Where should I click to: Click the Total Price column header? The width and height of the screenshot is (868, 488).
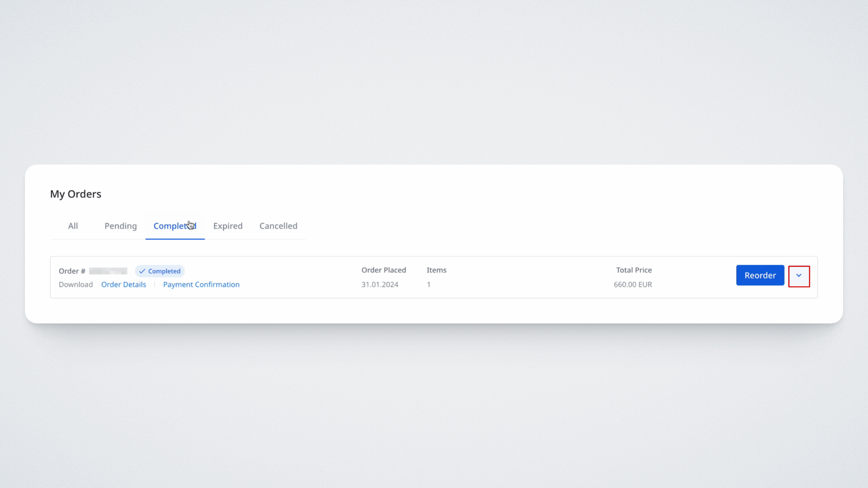pos(633,270)
